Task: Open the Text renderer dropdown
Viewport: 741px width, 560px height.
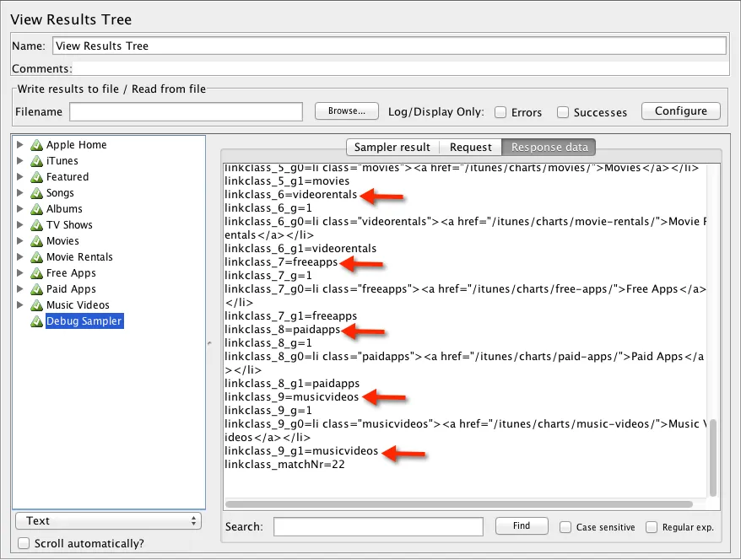Action: pos(108,521)
